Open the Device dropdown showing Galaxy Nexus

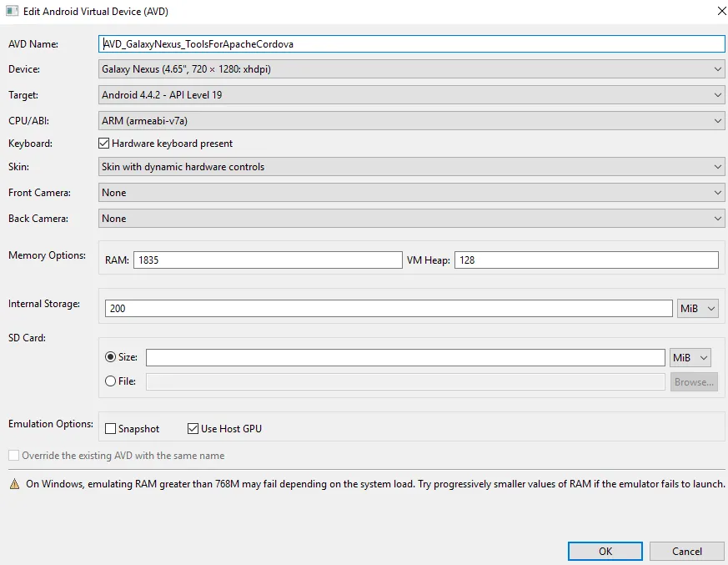tap(411, 69)
